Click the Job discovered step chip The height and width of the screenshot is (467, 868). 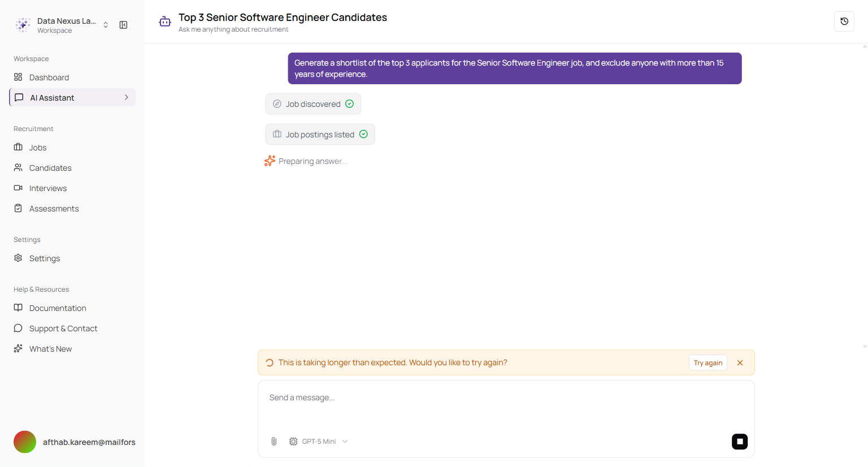[x=313, y=104]
